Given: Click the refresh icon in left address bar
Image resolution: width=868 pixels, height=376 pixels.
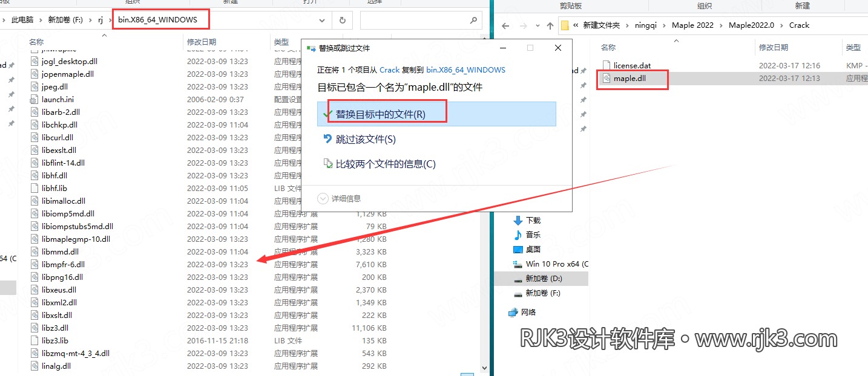Looking at the screenshot, I should [342, 20].
